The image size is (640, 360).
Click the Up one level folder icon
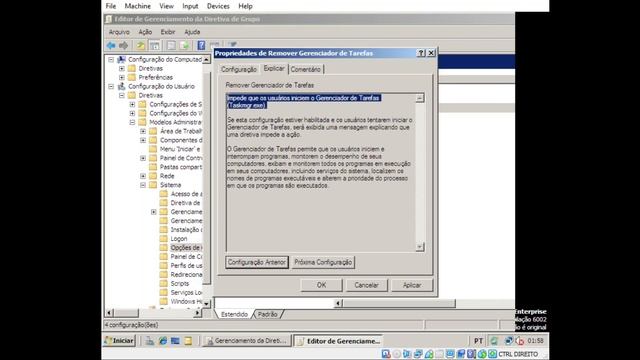(x=140, y=45)
